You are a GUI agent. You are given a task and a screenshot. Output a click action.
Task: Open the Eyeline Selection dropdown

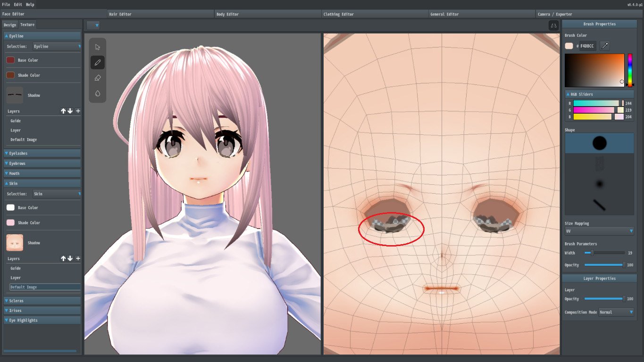click(57, 46)
